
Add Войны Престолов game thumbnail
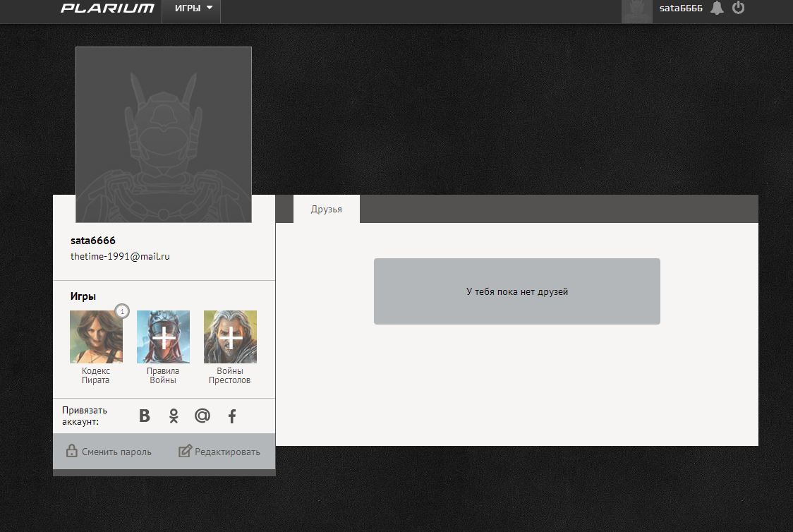230,337
